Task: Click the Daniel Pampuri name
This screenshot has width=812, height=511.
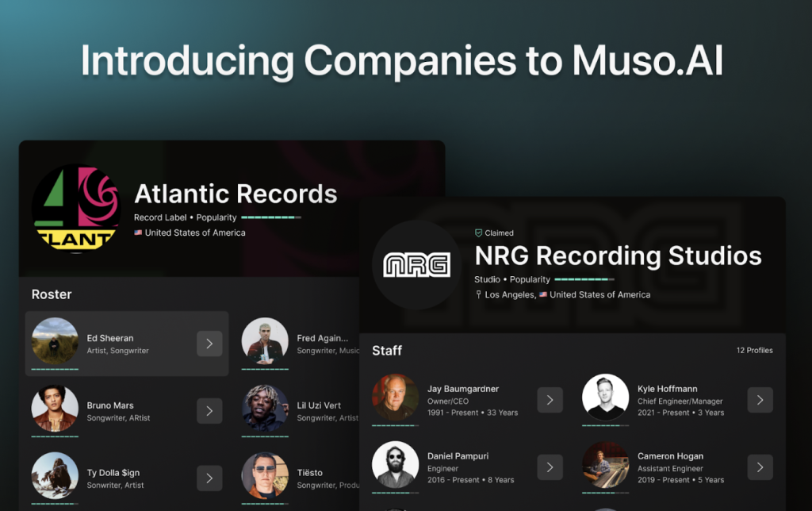Action: (x=458, y=456)
